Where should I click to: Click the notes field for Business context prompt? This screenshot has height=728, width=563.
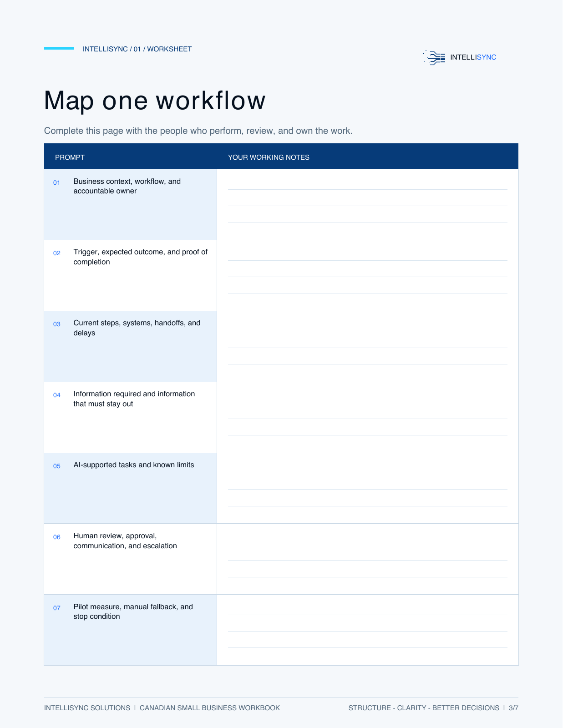[367, 205]
